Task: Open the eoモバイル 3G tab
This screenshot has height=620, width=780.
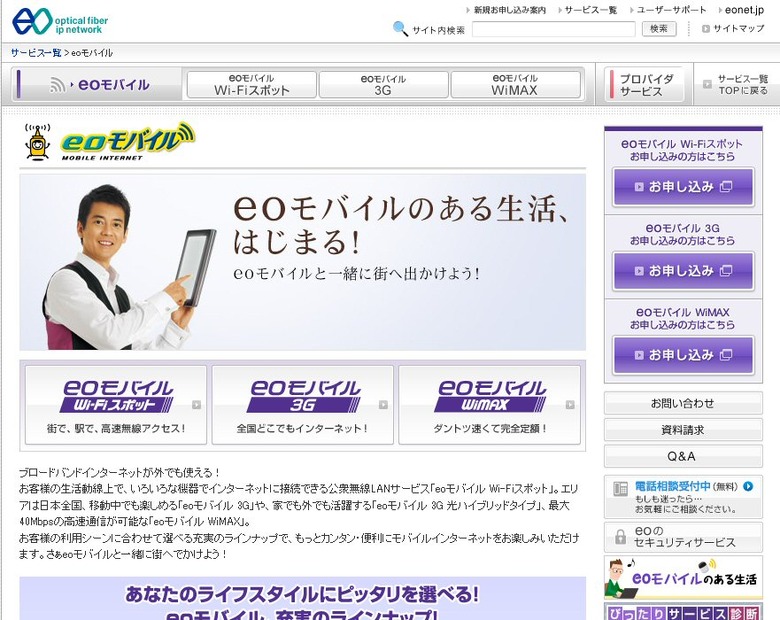Action: (x=383, y=85)
